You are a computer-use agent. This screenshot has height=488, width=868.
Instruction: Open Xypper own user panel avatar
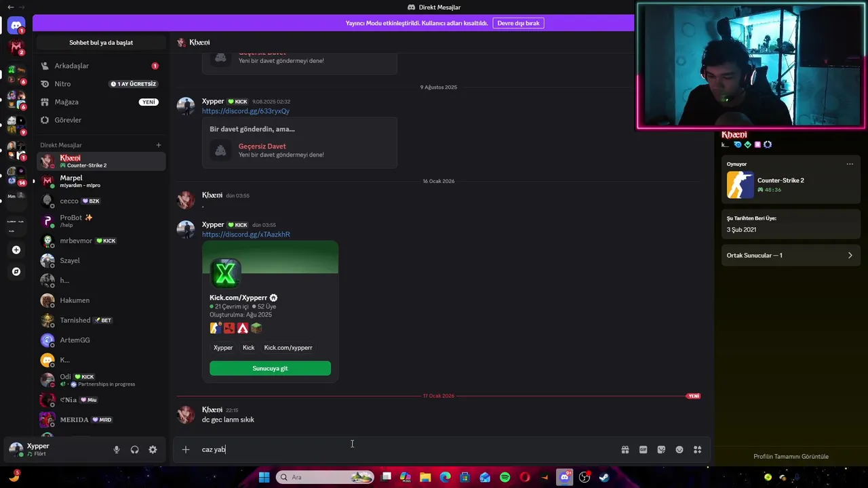[x=16, y=449]
